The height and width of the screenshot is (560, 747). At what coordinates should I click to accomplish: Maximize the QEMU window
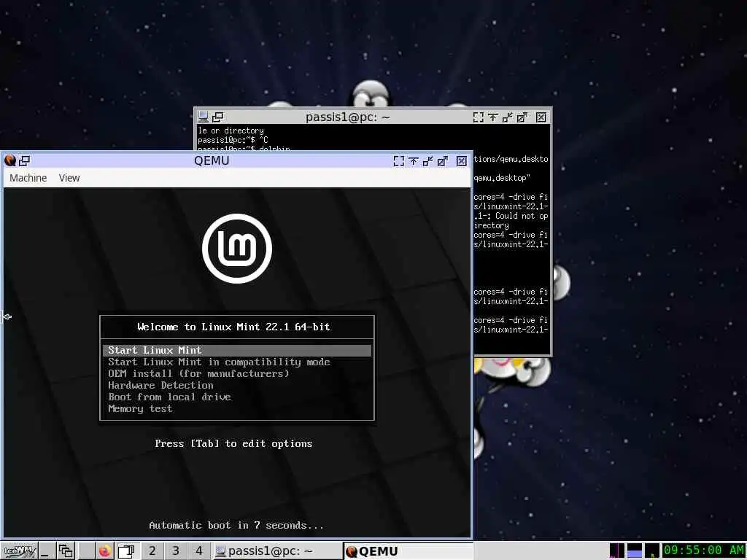coord(443,161)
